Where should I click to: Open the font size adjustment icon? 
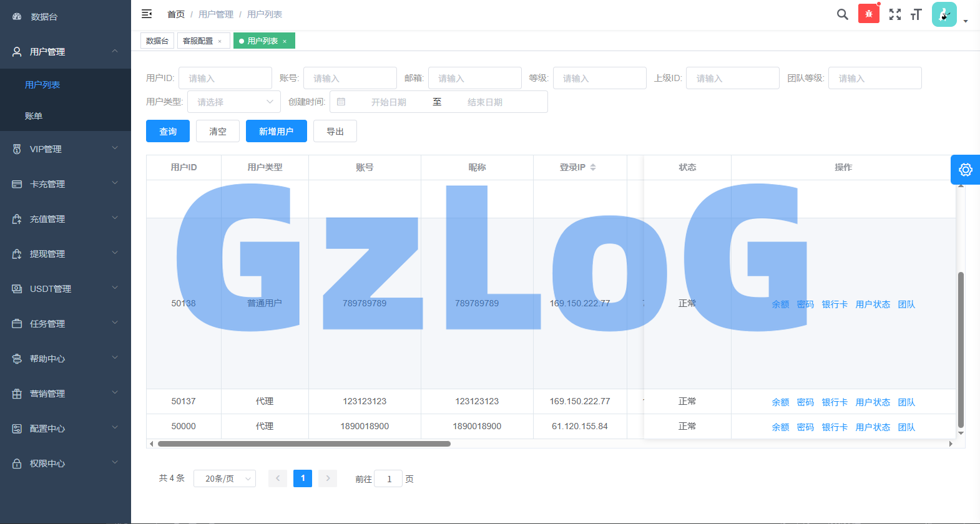[916, 14]
